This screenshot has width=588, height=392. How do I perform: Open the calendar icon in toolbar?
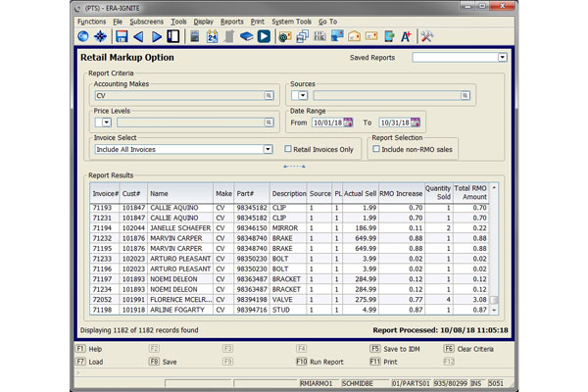coord(213,36)
